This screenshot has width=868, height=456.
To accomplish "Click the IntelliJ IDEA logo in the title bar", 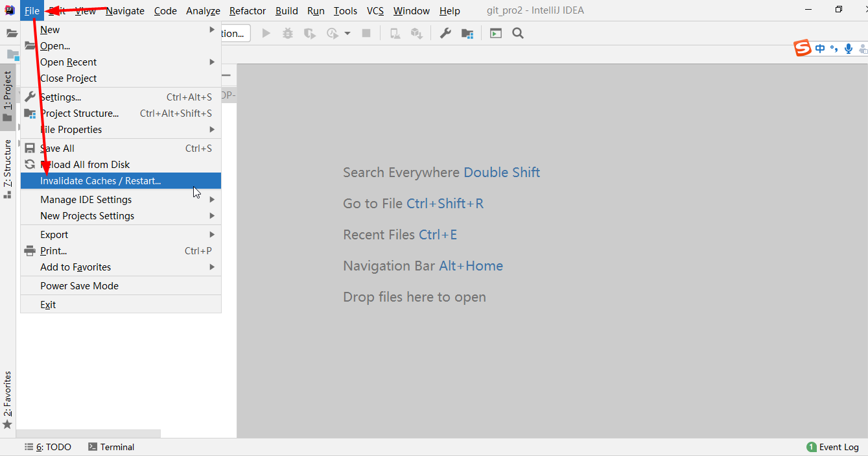I will (10, 10).
